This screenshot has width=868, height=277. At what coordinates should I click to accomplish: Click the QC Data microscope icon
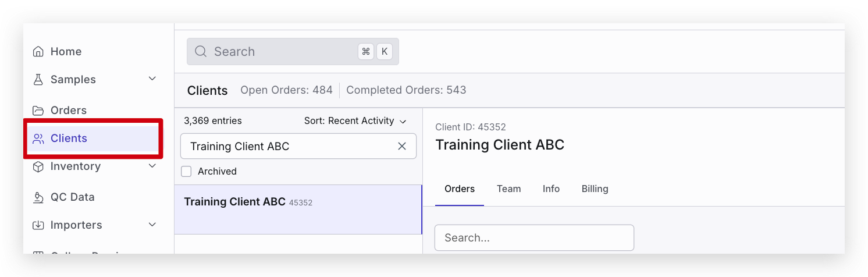(x=38, y=197)
